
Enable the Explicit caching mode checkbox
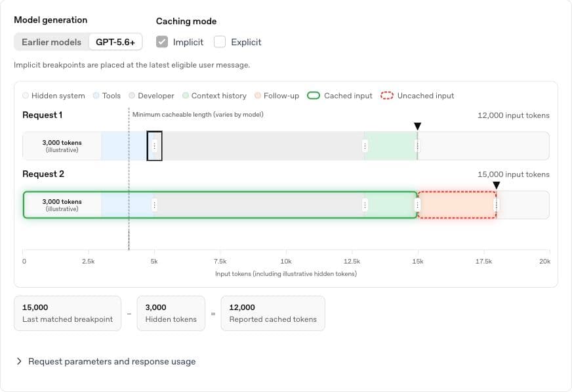pos(220,42)
